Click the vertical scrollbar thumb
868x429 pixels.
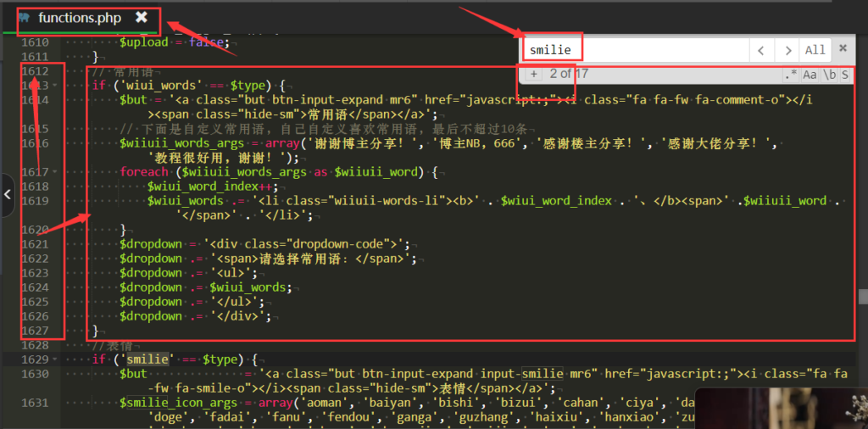[863, 297]
